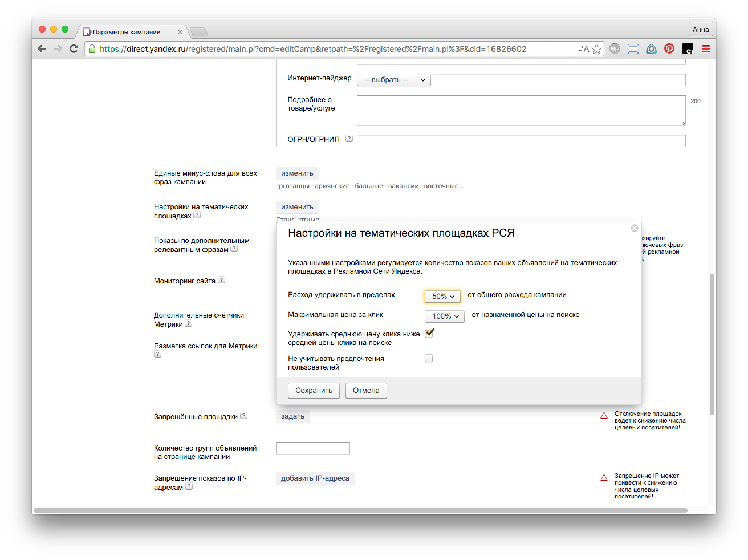Click the Pinterest extension icon
This screenshot has width=748, height=560.
(669, 49)
